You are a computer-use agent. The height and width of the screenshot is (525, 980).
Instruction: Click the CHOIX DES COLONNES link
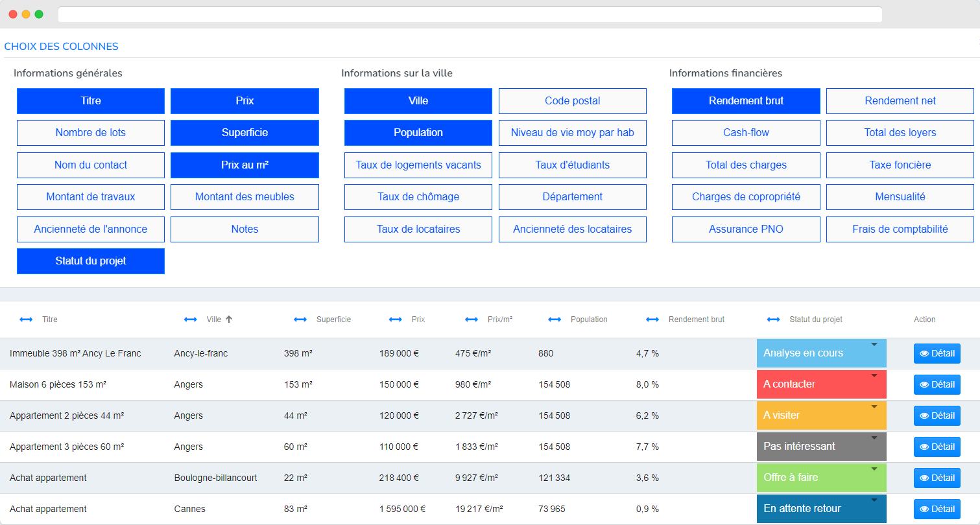pos(62,46)
